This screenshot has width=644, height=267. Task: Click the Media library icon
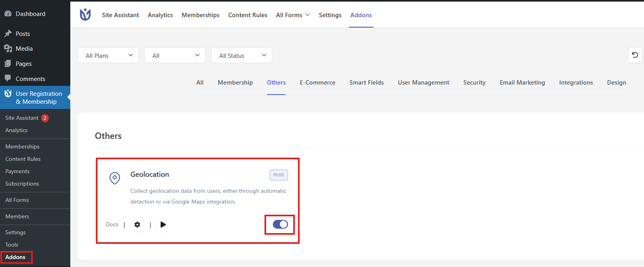coord(8,48)
